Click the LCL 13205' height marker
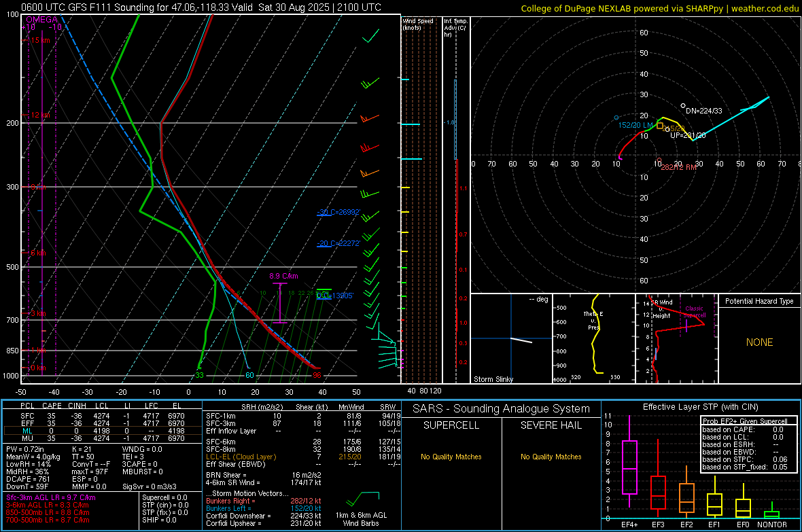Viewport: 802px width, 532px height. pyautogui.click(x=334, y=295)
